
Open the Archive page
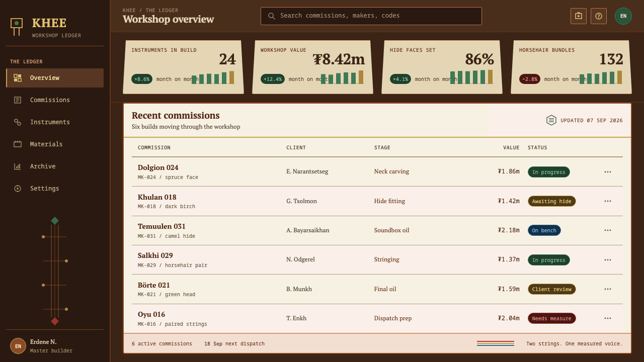point(55,166)
